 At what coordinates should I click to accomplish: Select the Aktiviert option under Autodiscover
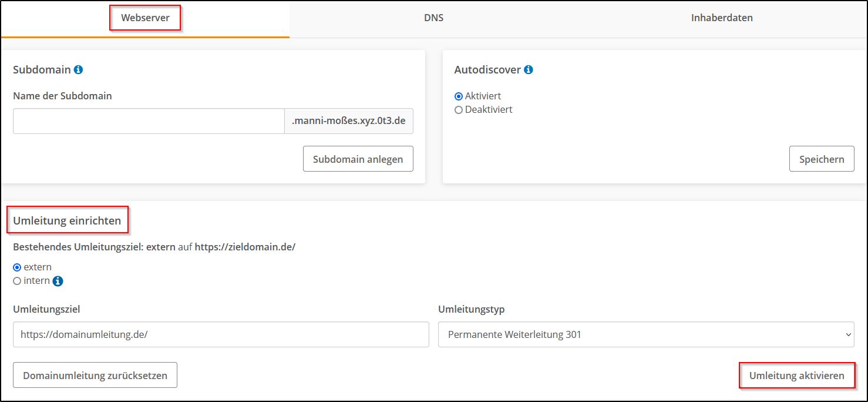(457, 96)
